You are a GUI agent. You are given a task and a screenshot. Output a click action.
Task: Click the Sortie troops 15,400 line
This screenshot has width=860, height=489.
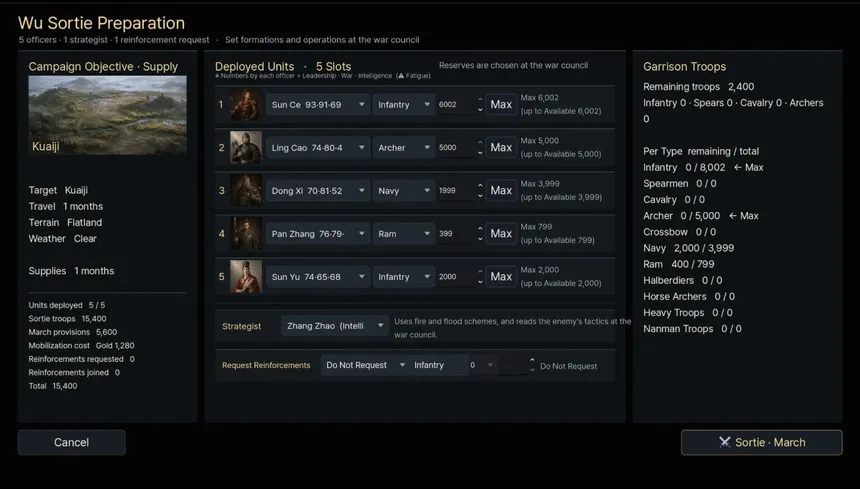pyautogui.click(x=67, y=319)
